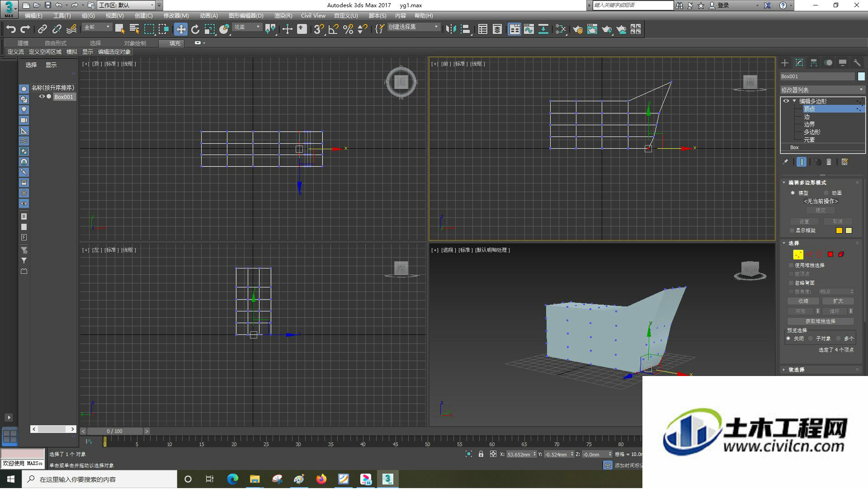Collapse the 编辑多边形模式 rollout

784,183
